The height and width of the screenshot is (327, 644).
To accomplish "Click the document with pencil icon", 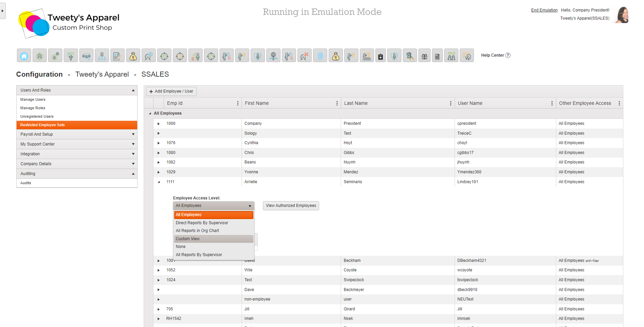I will click(x=118, y=56).
